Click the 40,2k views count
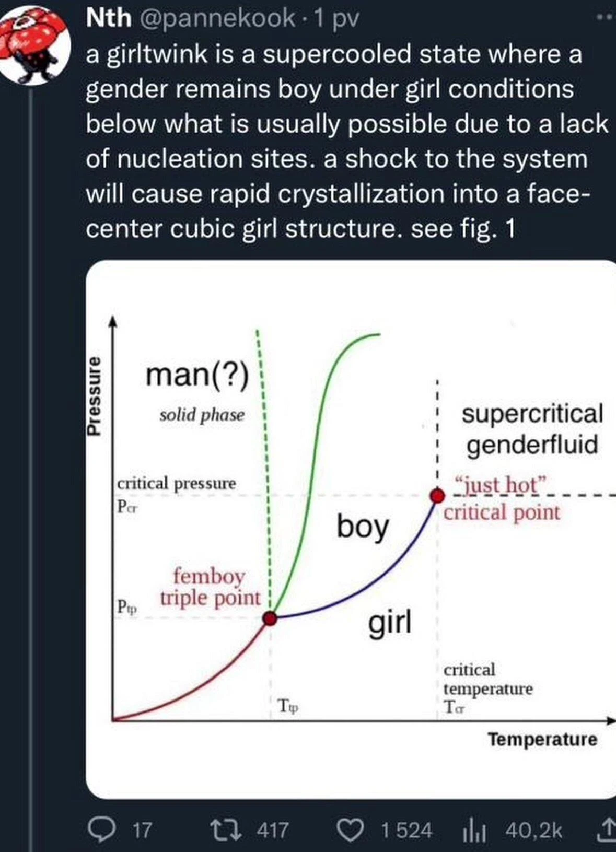 tap(533, 830)
